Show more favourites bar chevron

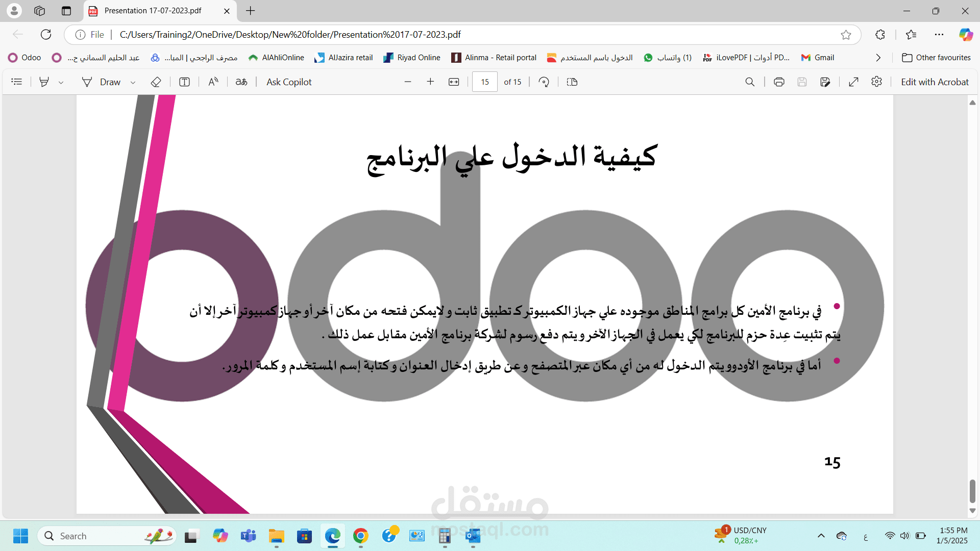click(878, 58)
